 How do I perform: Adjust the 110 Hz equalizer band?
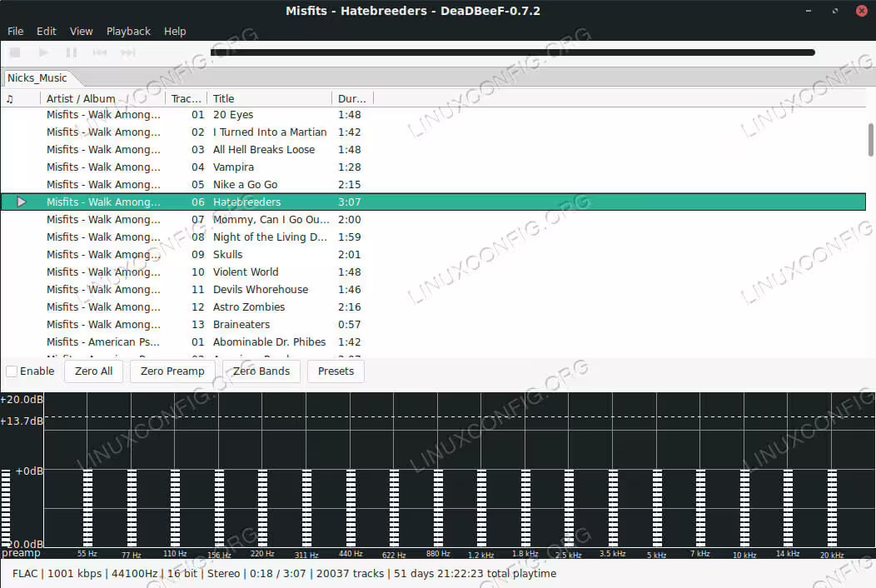click(x=175, y=507)
